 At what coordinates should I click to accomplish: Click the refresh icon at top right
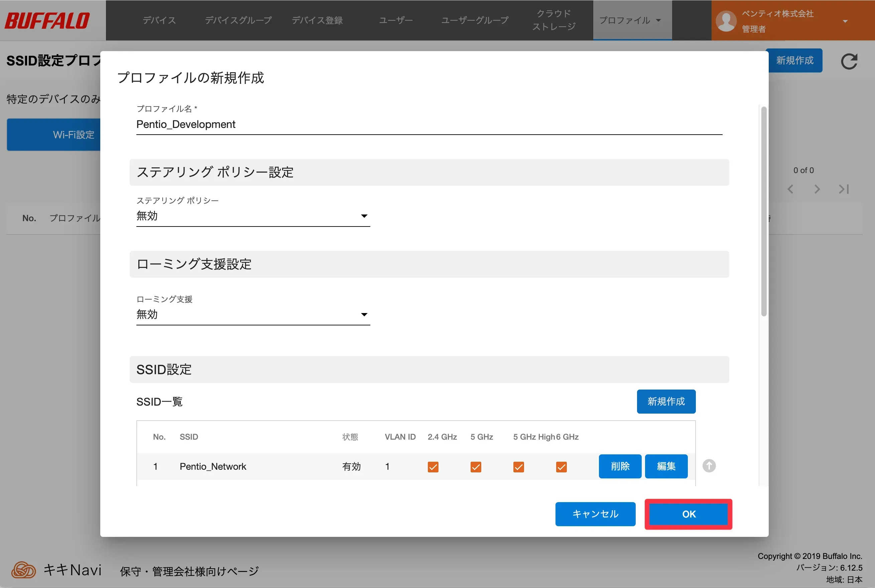[849, 61]
